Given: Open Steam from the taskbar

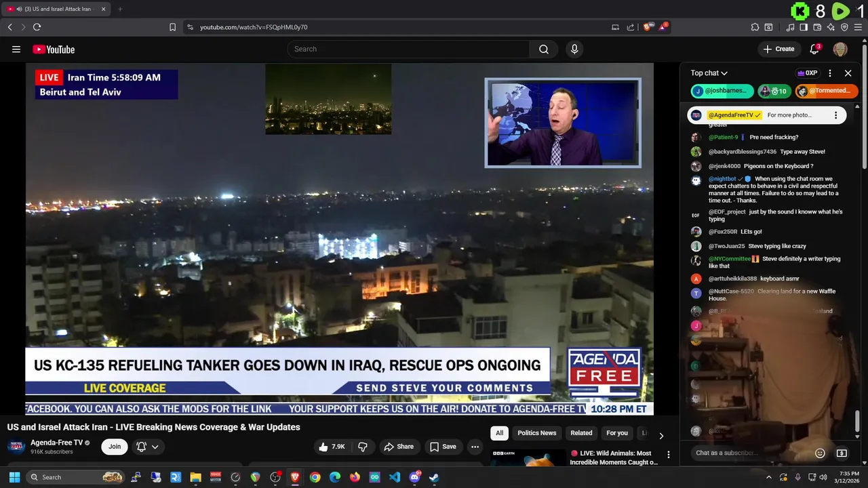Looking at the screenshot, I should click(x=434, y=477).
